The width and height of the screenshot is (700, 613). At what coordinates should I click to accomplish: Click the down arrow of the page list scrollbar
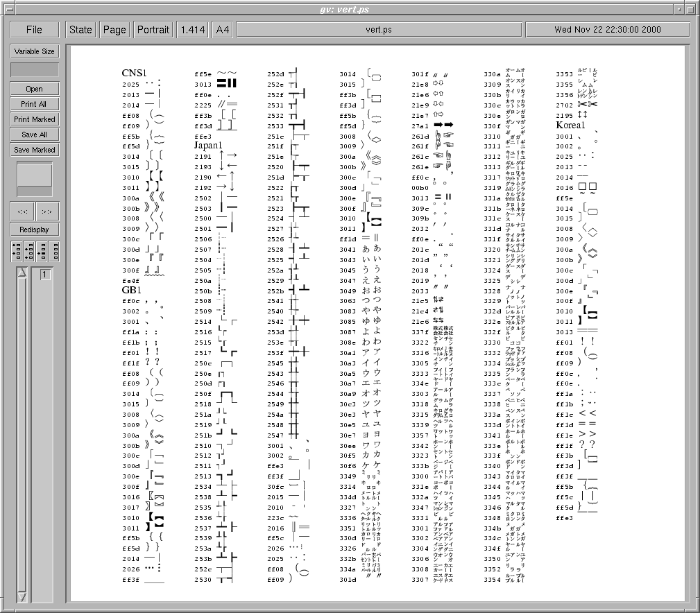click(x=22, y=596)
